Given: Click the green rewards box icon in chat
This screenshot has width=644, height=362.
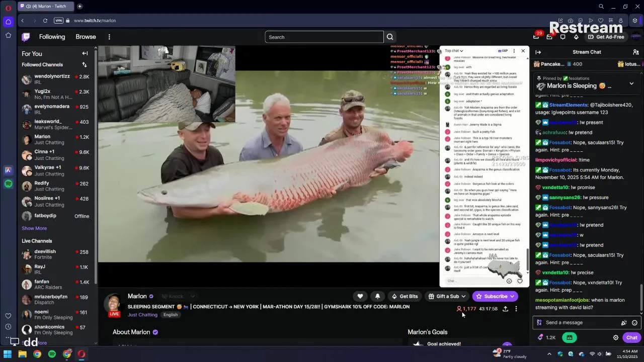Looking at the screenshot, I should [570, 338].
